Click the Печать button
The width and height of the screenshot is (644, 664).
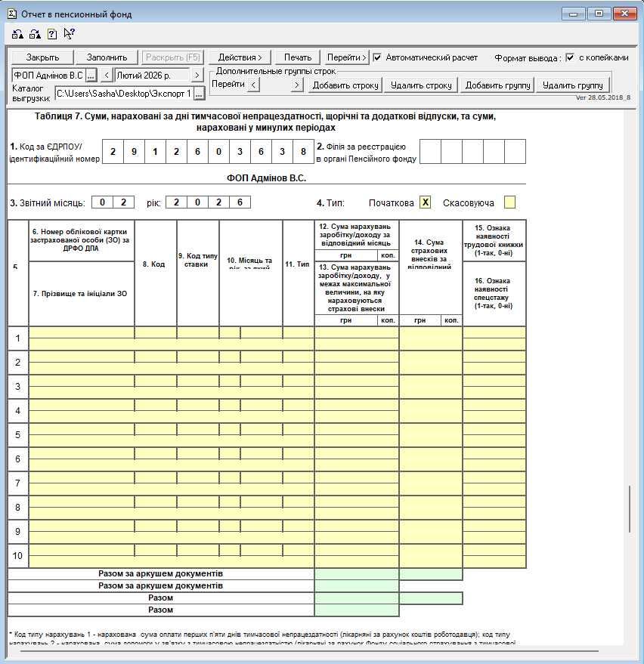pyautogui.click(x=298, y=57)
